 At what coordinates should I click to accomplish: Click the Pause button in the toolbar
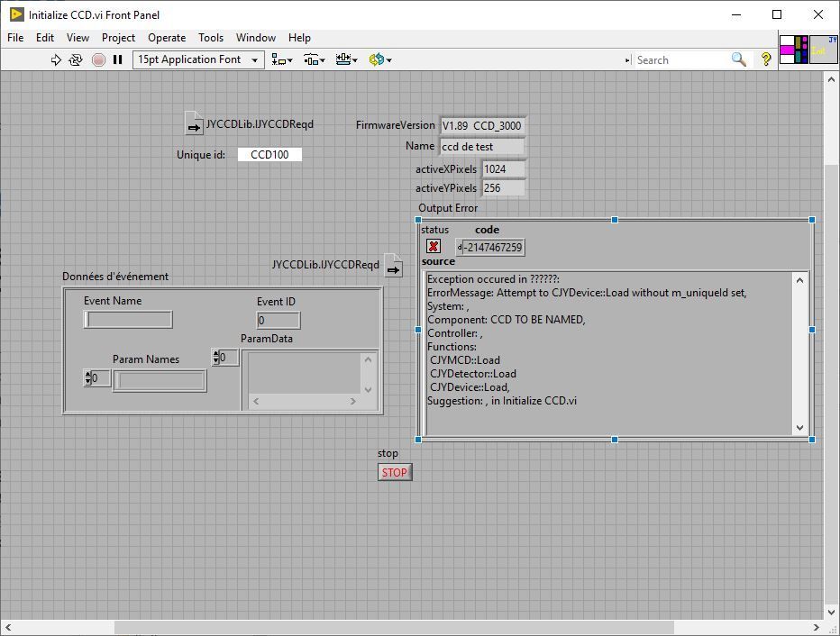(x=117, y=59)
